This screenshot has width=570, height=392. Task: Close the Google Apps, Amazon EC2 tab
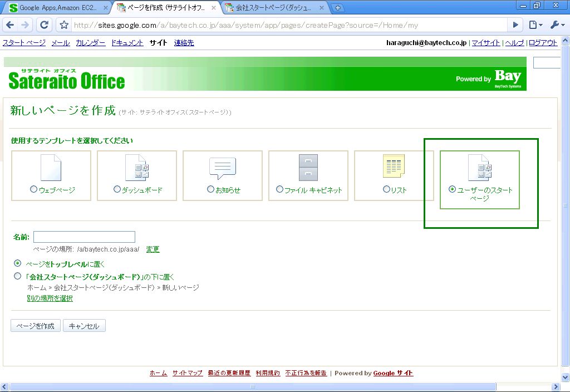point(105,8)
